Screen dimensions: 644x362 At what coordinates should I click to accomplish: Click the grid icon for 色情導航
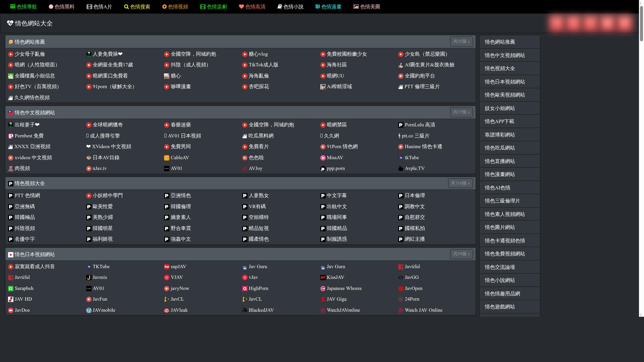point(13,7)
